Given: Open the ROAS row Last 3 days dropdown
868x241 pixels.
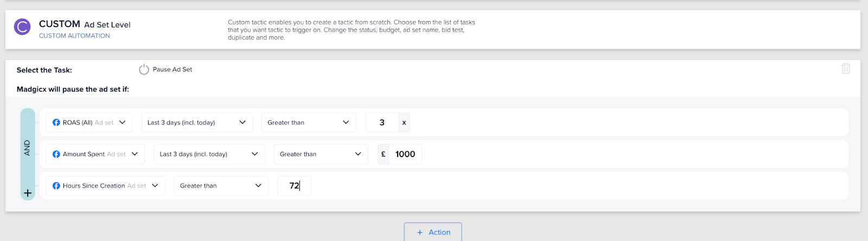Looking at the screenshot, I should (x=197, y=122).
